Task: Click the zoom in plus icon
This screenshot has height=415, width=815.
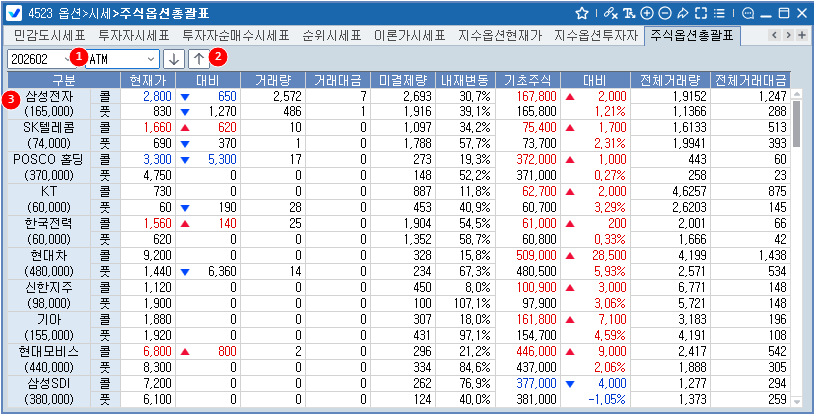Action: pos(646,13)
